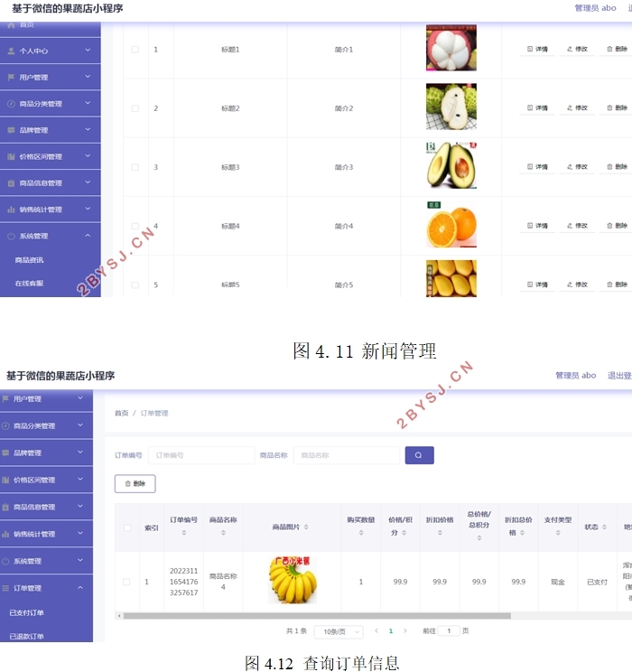Expand 销售统计管理 chevron in the 图 4.12 sidebar

[x=80, y=534]
